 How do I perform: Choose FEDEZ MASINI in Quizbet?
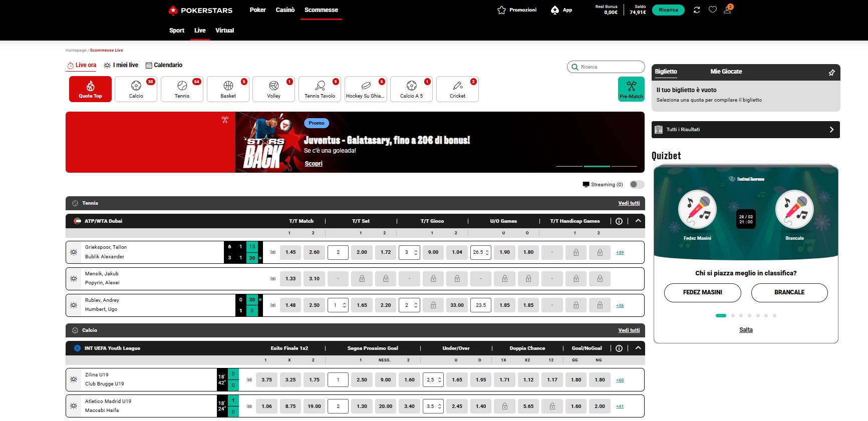[x=702, y=292]
